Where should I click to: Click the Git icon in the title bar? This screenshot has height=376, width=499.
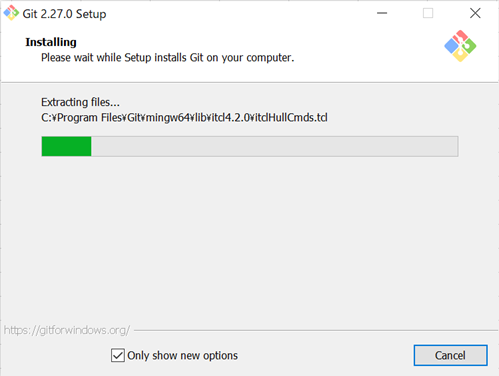coord(11,13)
